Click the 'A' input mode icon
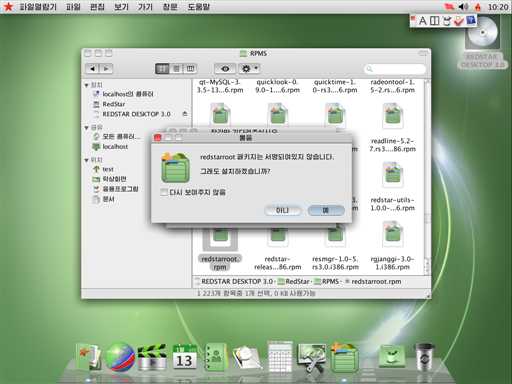 tap(423, 21)
